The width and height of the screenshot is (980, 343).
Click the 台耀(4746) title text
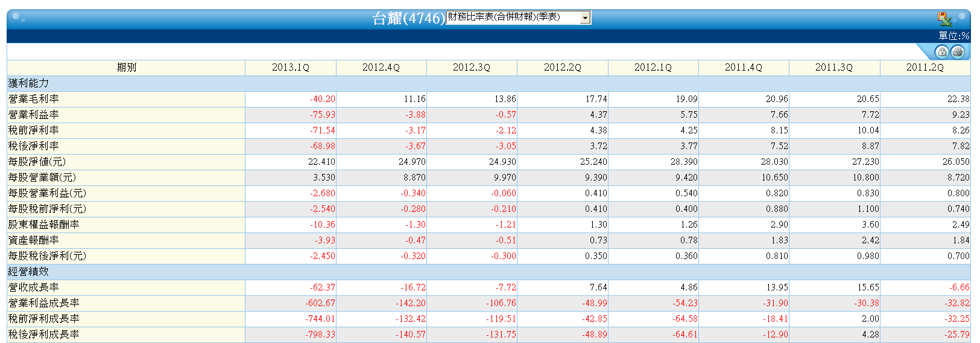pyautogui.click(x=408, y=18)
